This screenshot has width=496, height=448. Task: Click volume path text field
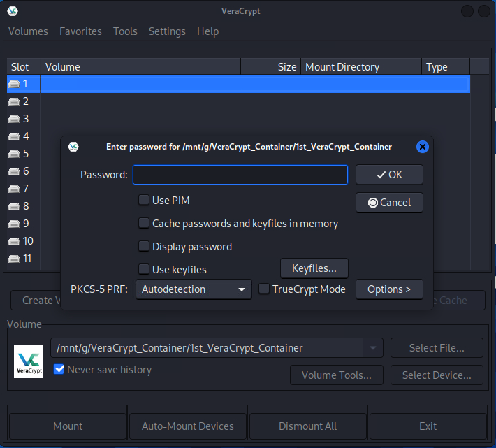click(x=207, y=348)
